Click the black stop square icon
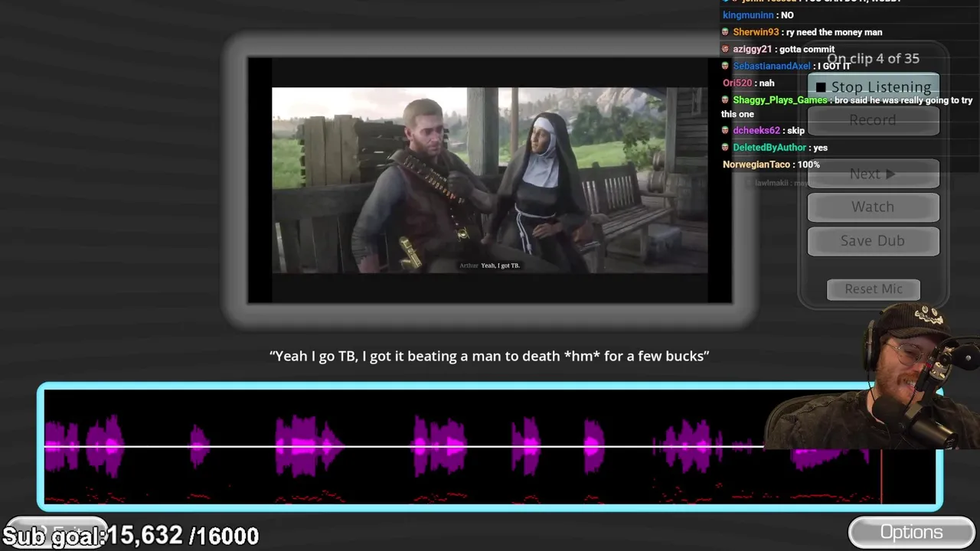Viewport: 980px width, 551px height. pos(821,88)
